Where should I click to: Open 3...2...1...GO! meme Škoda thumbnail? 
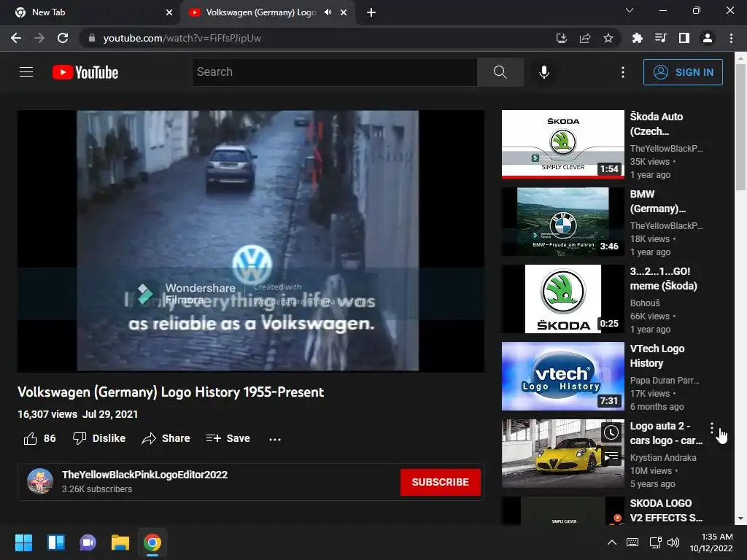click(x=563, y=299)
